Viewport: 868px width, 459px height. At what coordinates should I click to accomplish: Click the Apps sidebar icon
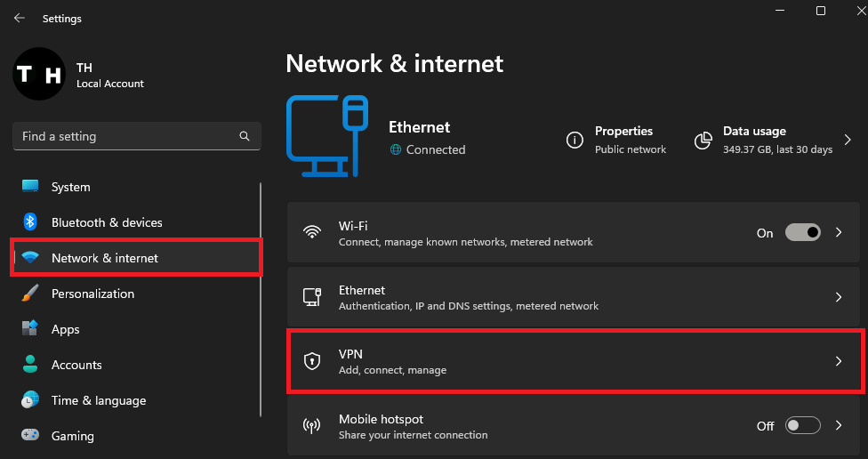coord(30,329)
